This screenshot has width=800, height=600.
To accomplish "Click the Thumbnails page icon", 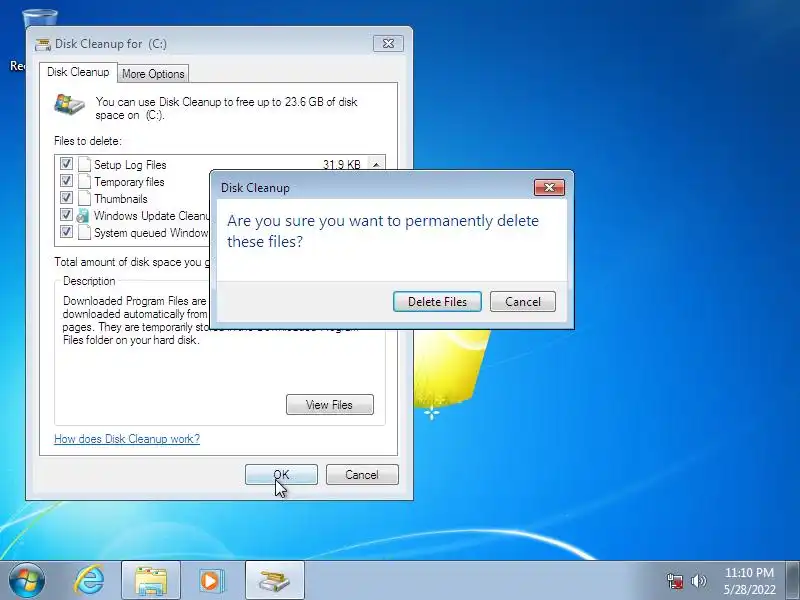I will coord(85,198).
